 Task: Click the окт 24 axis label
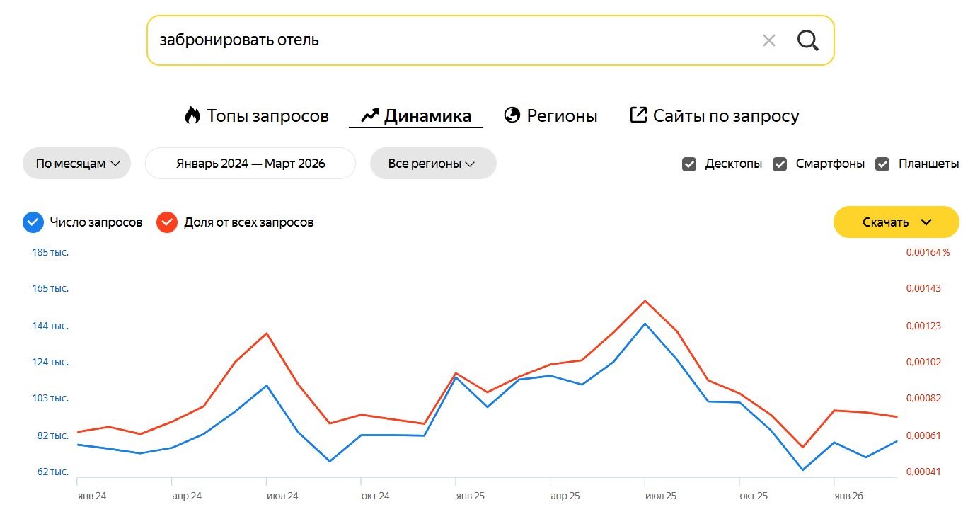[x=375, y=496]
